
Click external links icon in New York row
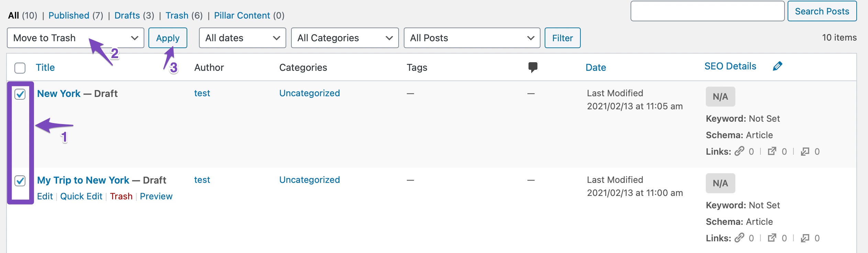click(772, 151)
